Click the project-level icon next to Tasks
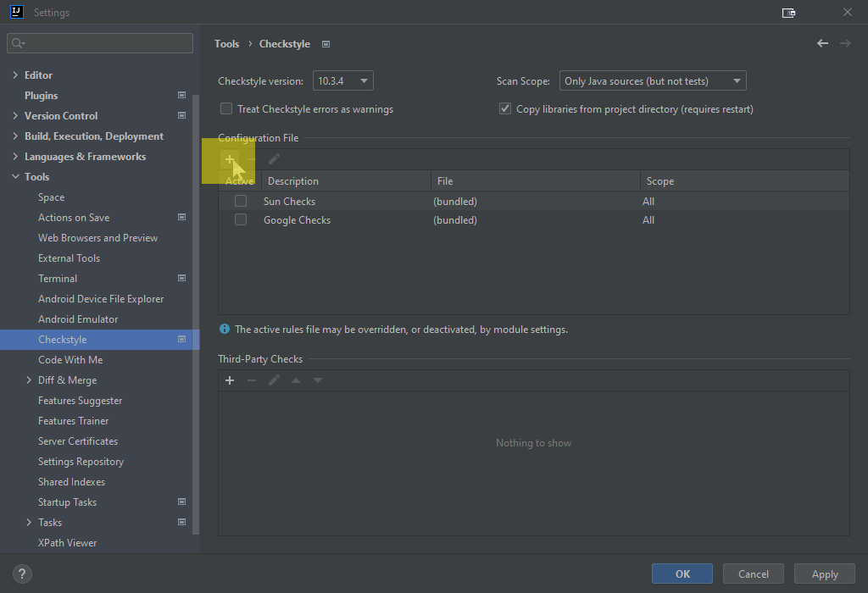This screenshot has width=868, height=593. (x=181, y=522)
